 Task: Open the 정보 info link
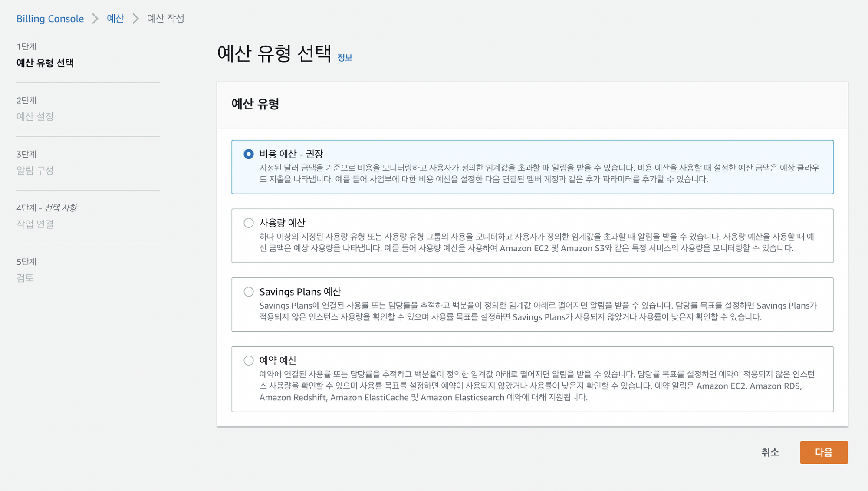345,58
